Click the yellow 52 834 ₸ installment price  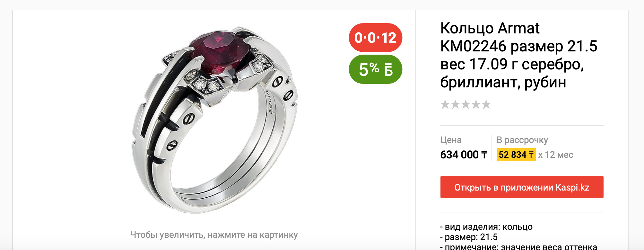(x=516, y=155)
